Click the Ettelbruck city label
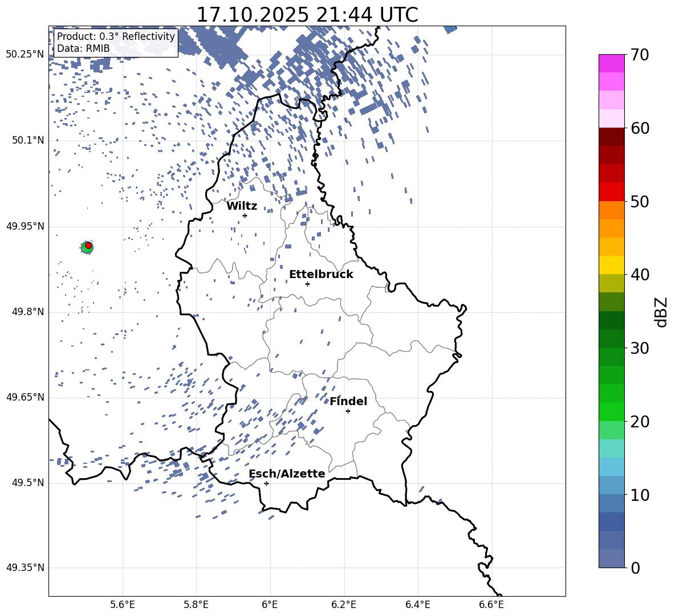The height and width of the screenshot is (616, 675). click(x=321, y=275)
